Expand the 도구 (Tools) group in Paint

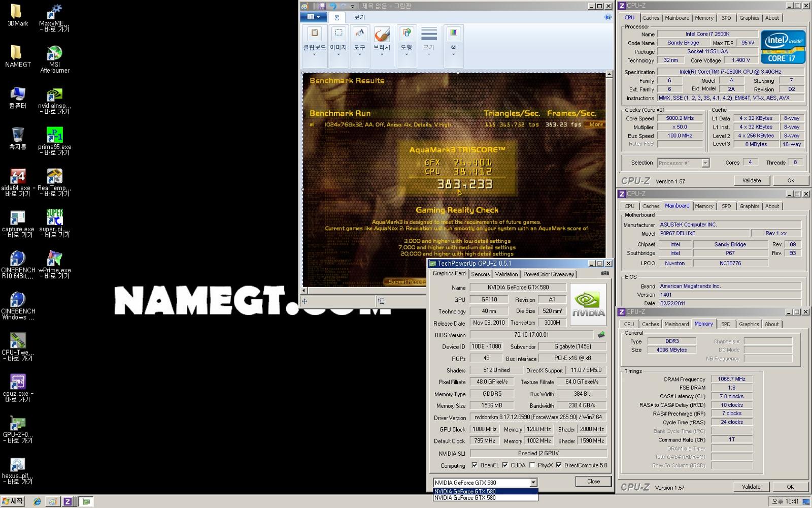[359, 46]
